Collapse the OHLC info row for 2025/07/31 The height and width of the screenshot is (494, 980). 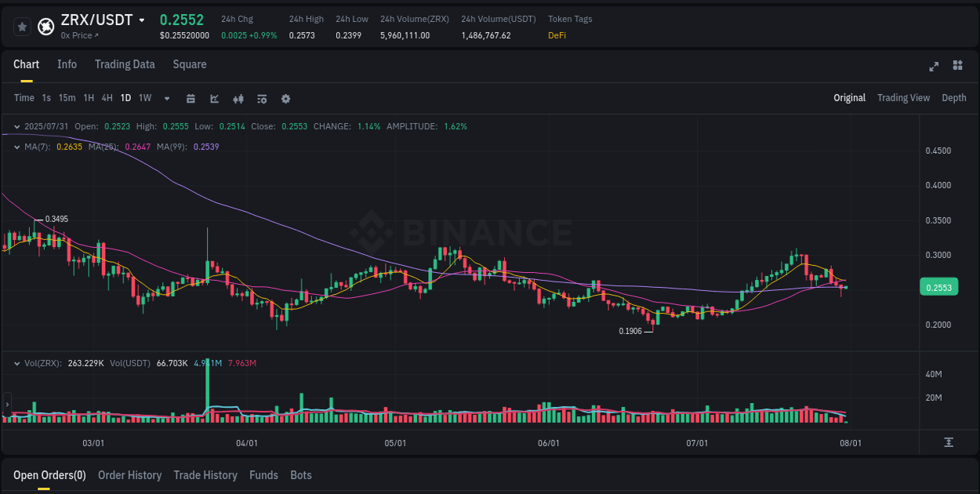click(x=16, y=125)
